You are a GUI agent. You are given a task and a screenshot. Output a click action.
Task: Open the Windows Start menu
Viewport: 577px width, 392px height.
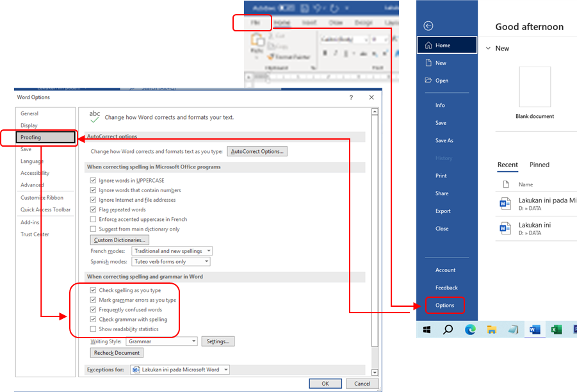[427, 330]
